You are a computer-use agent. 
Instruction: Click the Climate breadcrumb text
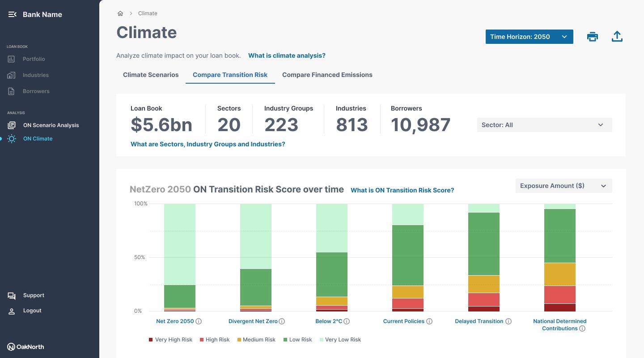pos(148,13)
